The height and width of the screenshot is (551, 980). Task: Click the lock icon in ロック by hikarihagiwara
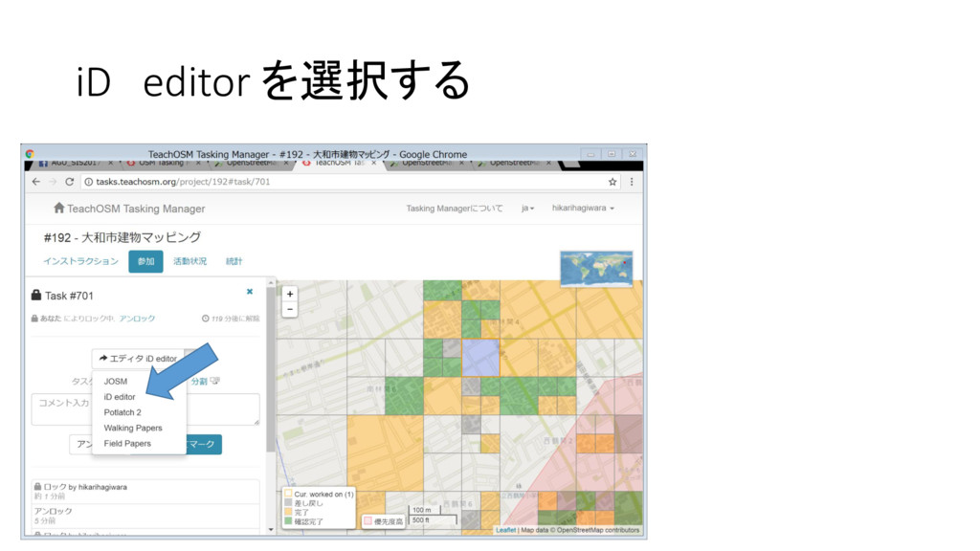coord(37,487)
